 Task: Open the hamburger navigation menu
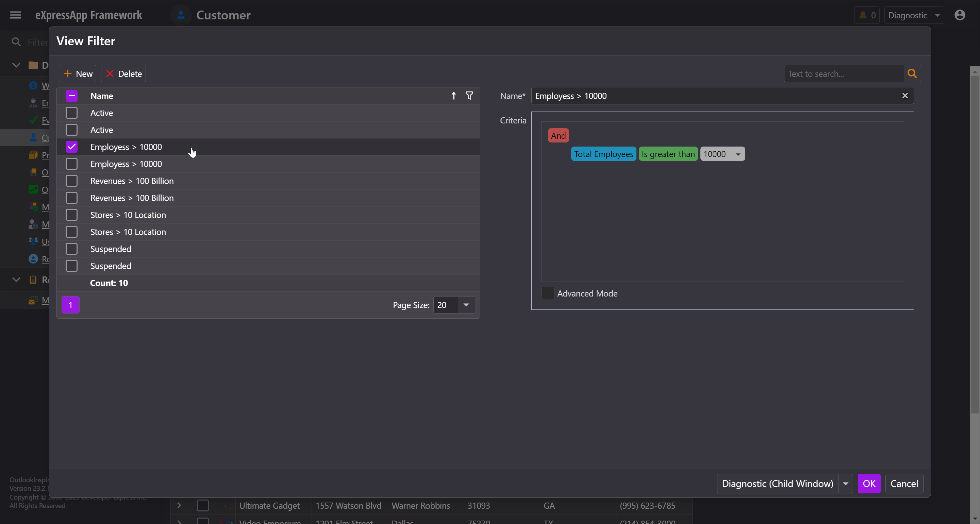click(x=16, y=15)
